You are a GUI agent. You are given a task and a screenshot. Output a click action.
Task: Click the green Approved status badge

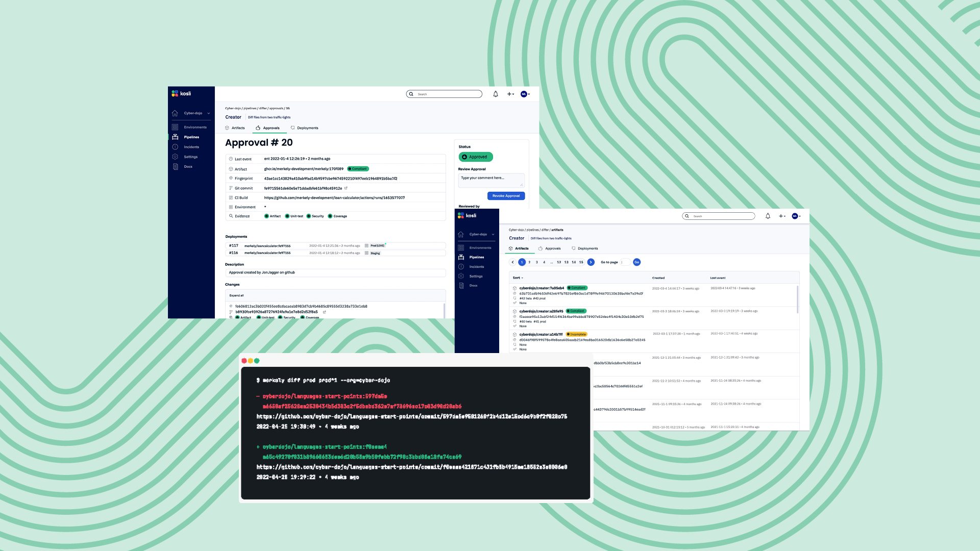[x=476, y=157]
